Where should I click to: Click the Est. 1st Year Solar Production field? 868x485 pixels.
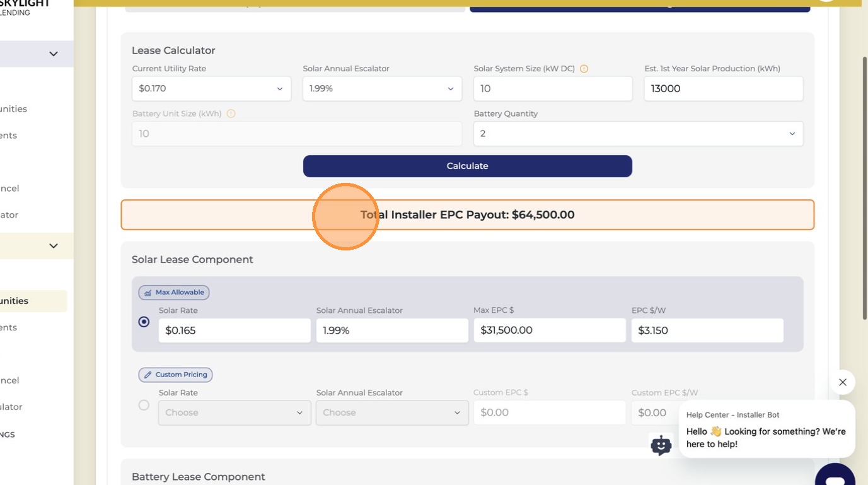[723, 89]
